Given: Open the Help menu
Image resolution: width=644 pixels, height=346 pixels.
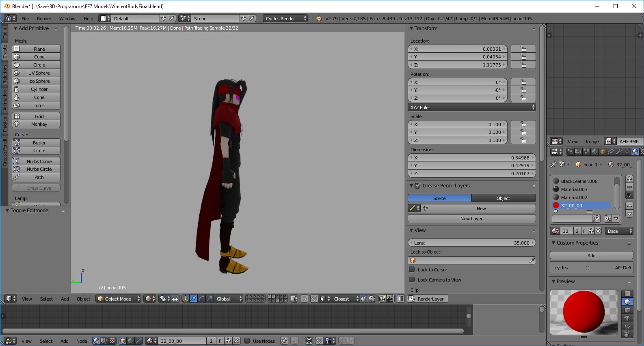Looking at the screenshot, I should (x=88, y=19).
